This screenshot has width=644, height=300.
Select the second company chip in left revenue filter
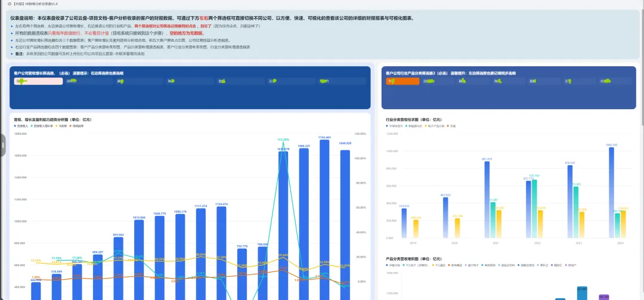click(89, 81)
